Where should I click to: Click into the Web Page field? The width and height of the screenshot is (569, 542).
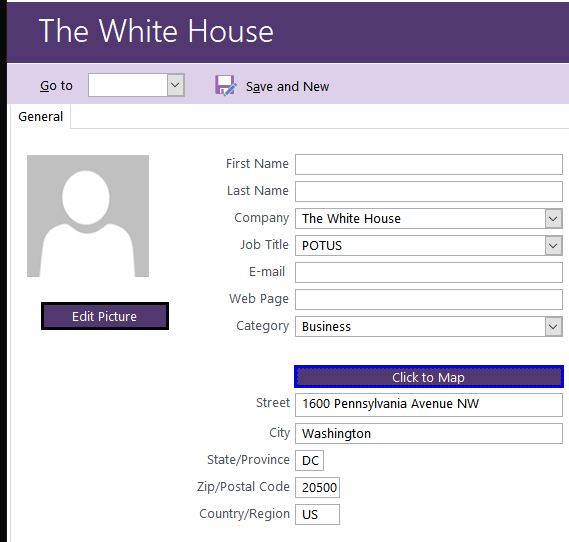click(429, 299)
